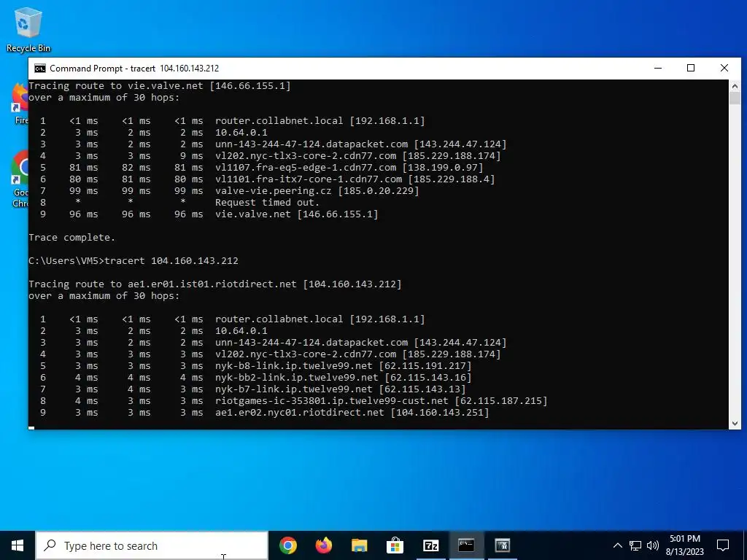Click the text 'Trace complete.'
The width and height of the screenshot is (747, 560).
[x=72, y=237]
